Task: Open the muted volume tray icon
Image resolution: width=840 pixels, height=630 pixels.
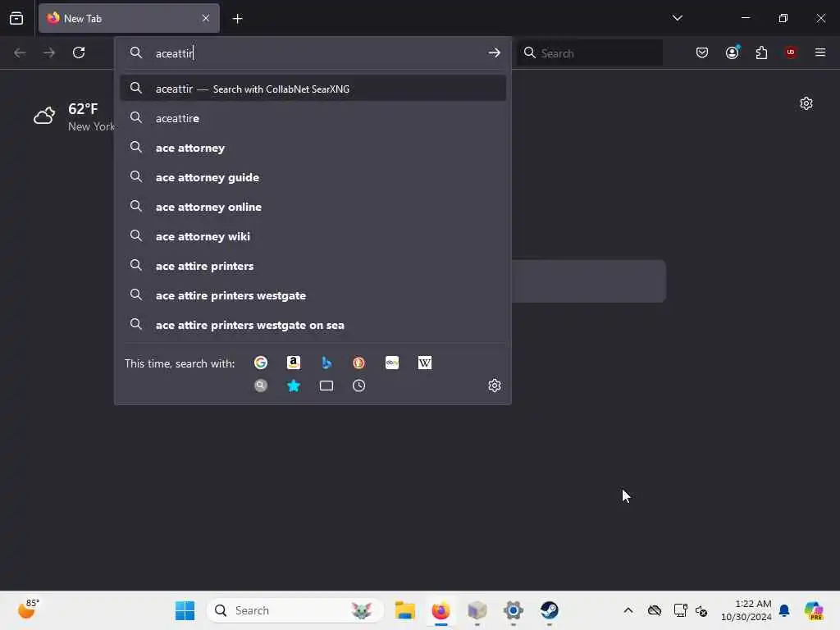Action: click(701, 610)
